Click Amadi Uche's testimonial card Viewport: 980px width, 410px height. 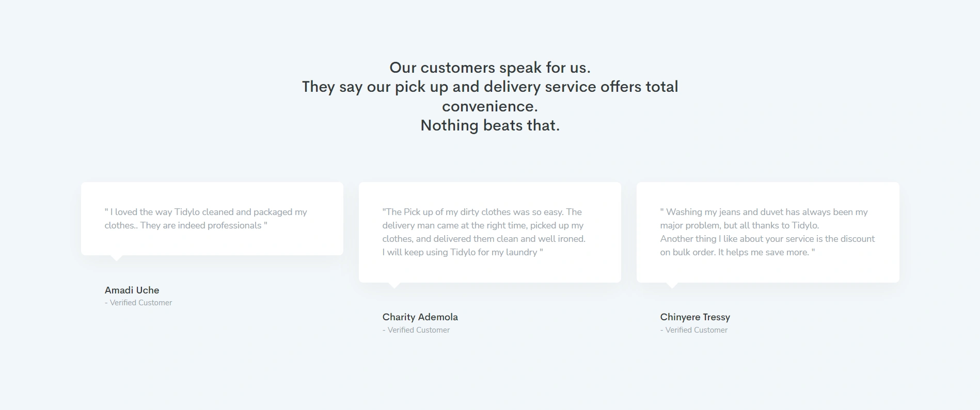coord(212,219)
